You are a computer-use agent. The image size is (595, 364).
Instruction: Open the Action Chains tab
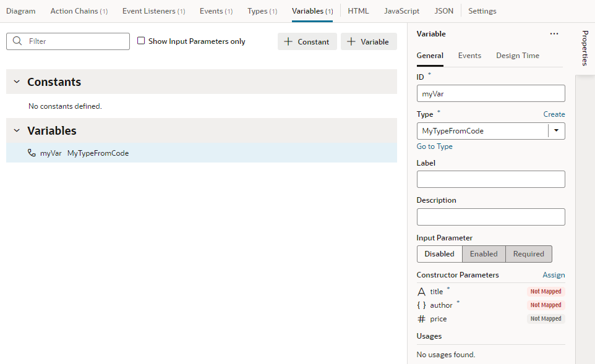pyautogui.click(x=79, y=11)
